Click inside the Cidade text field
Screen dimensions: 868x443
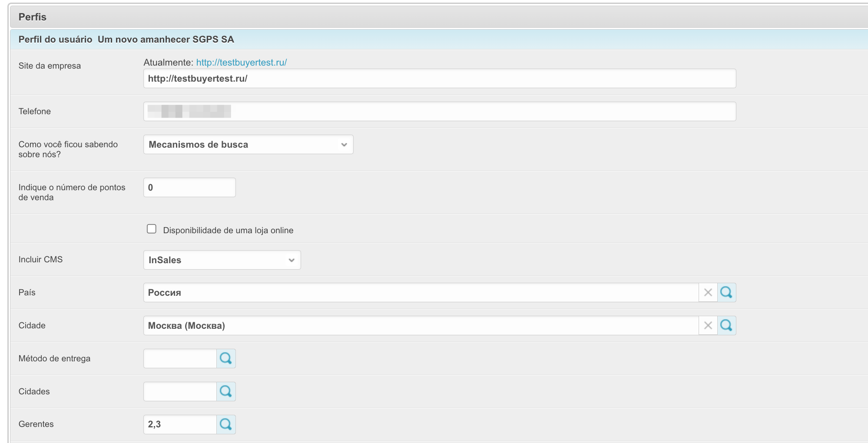tap(421, 326)
